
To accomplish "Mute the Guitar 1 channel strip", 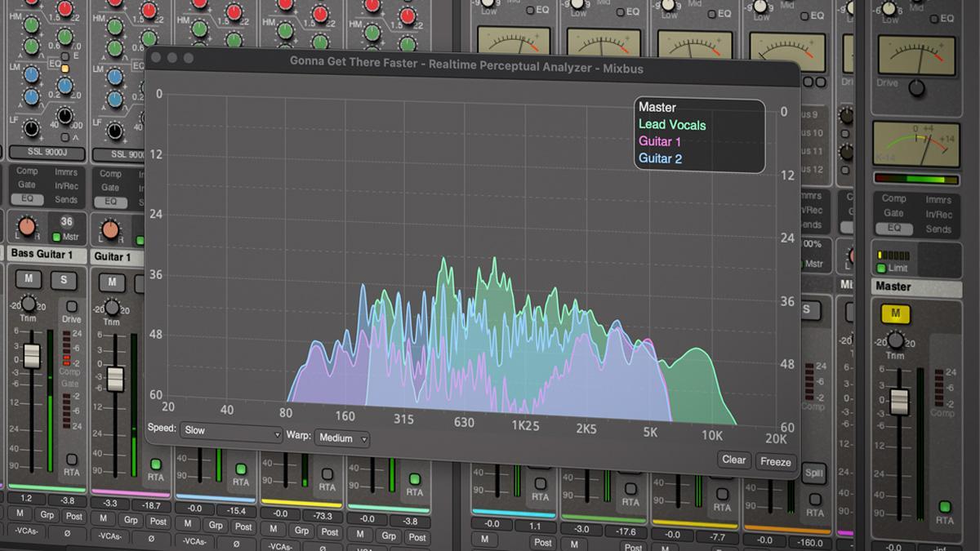I will point(112,282).
